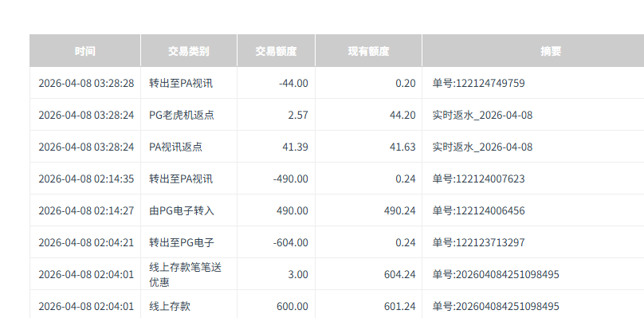
Task: Click order number 单号:122123713297
Action: 478,242
